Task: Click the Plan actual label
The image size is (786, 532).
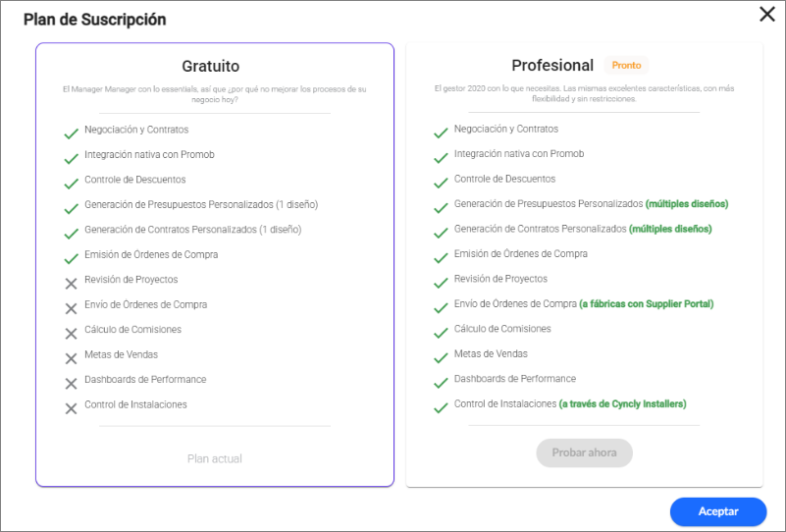Action: [215, 458]
